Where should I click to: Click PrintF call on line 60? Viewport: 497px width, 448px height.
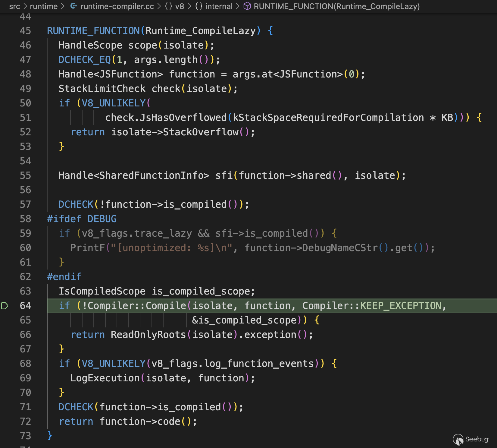coord(87,248)
